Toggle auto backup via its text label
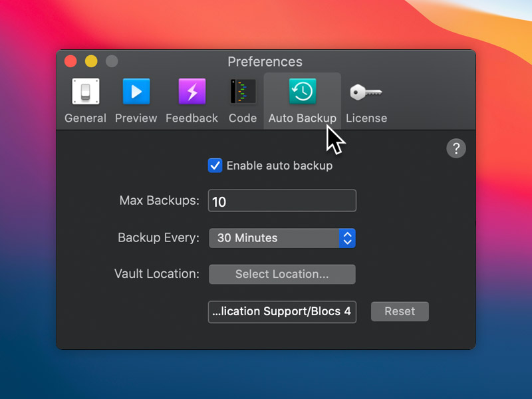Viewport: 532px width, 399px height. (x=279, y=166)
